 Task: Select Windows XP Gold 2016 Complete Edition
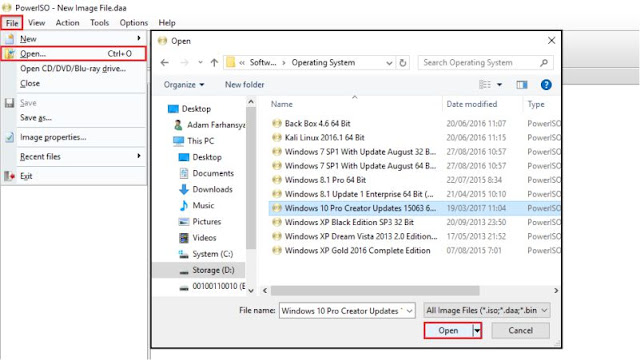[357, 251]
